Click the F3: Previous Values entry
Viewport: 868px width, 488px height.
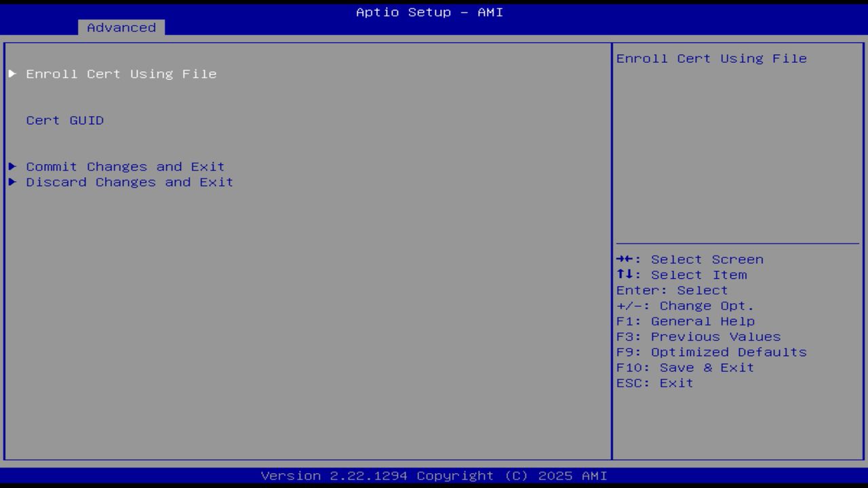coord(698,336)
